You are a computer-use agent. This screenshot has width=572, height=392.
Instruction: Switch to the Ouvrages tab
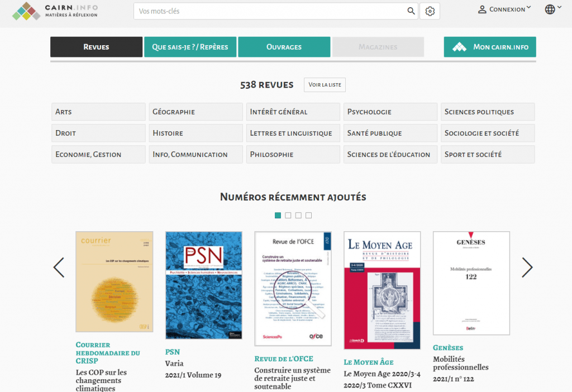[x=284, y=47]
